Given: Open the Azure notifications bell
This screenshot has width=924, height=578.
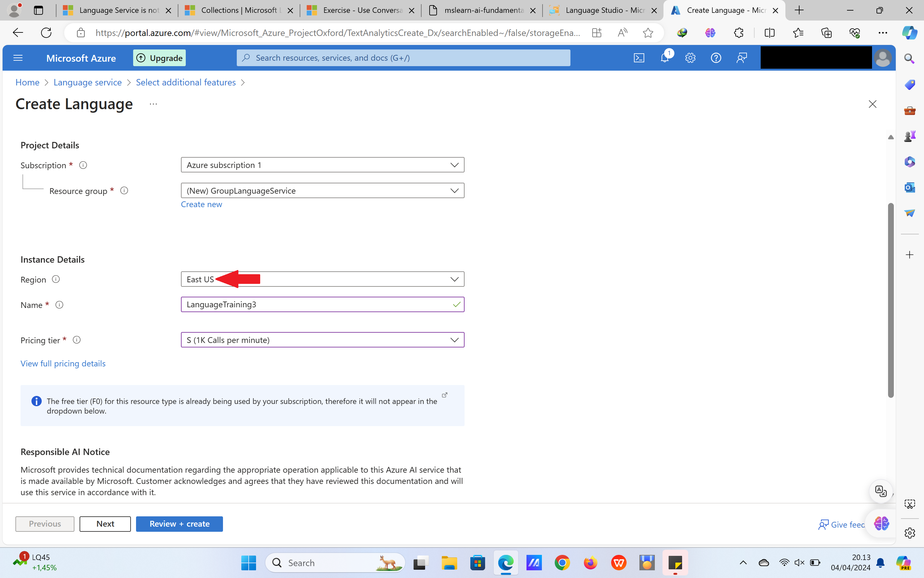Looking at the screenshot, I should coord(665,58).
